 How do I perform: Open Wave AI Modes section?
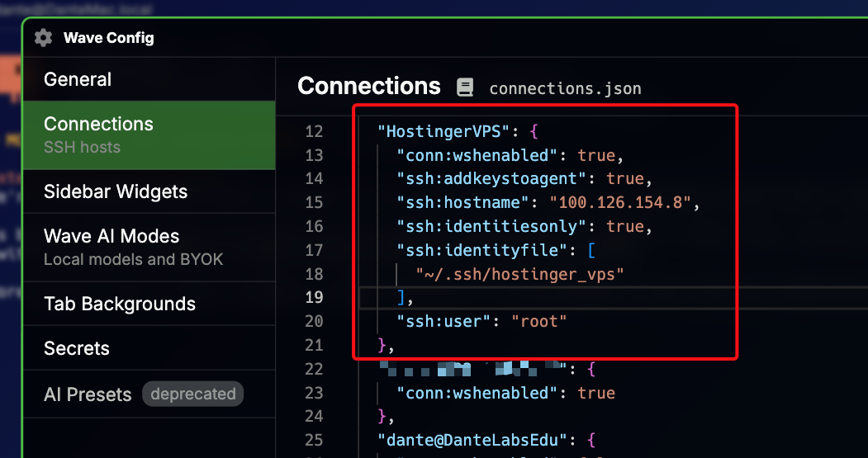click(149, 247)
